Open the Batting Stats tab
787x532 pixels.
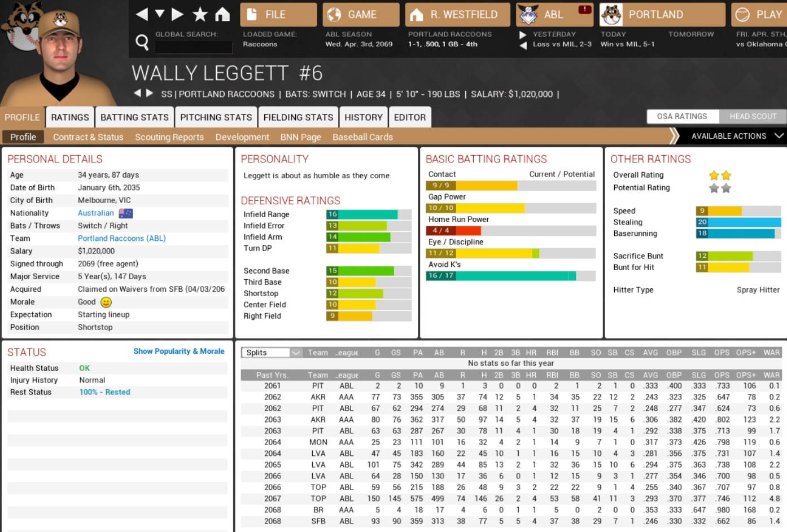[x=134, y=117]
